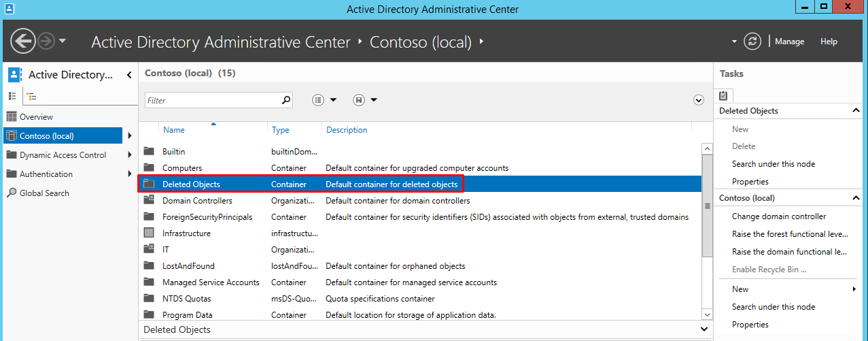Click in the Filter text field
The width and height of the screenshot is (868, 341).
click(212, 100)
